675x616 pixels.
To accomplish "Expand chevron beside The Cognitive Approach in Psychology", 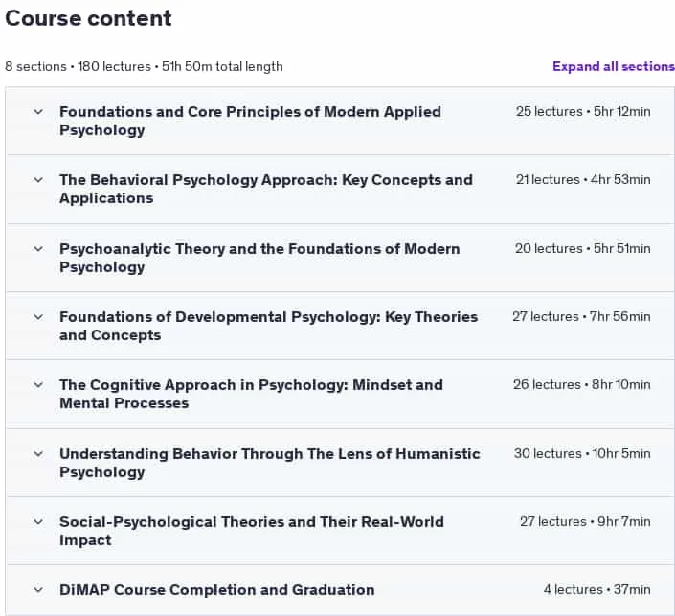I will (x=38, y=385).
